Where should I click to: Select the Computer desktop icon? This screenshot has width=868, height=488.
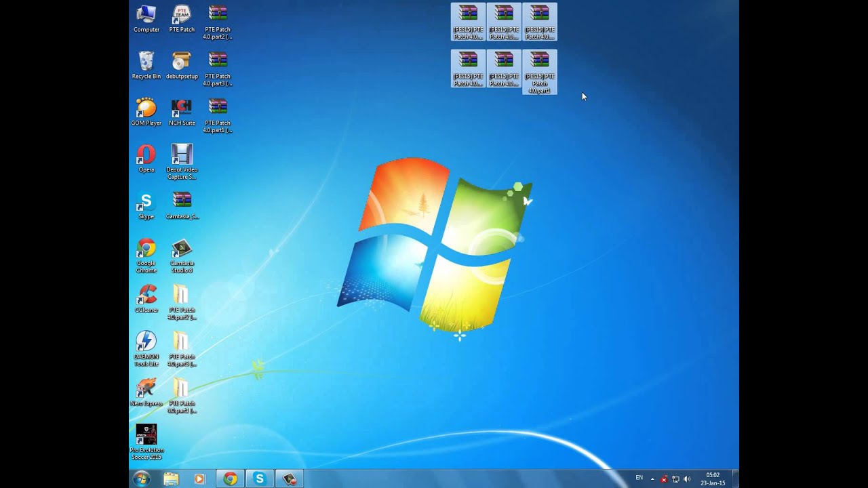tap(146, 19)
